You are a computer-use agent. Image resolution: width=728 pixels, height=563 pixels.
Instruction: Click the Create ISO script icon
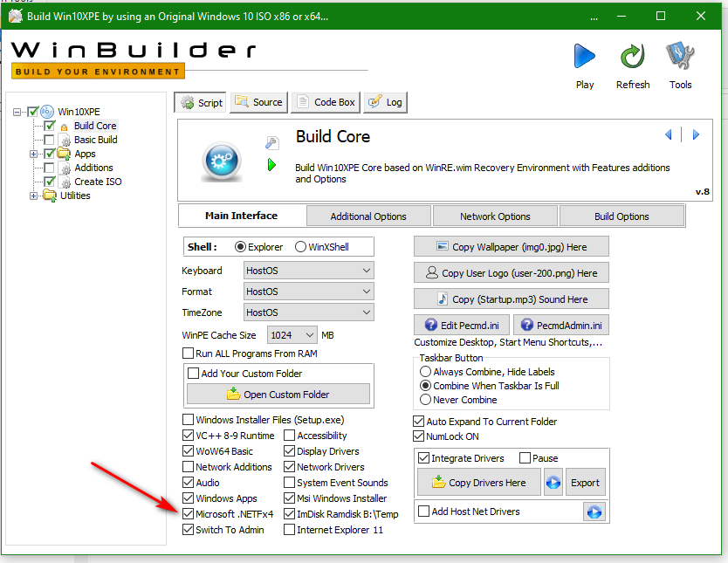(x=65, y=182)
